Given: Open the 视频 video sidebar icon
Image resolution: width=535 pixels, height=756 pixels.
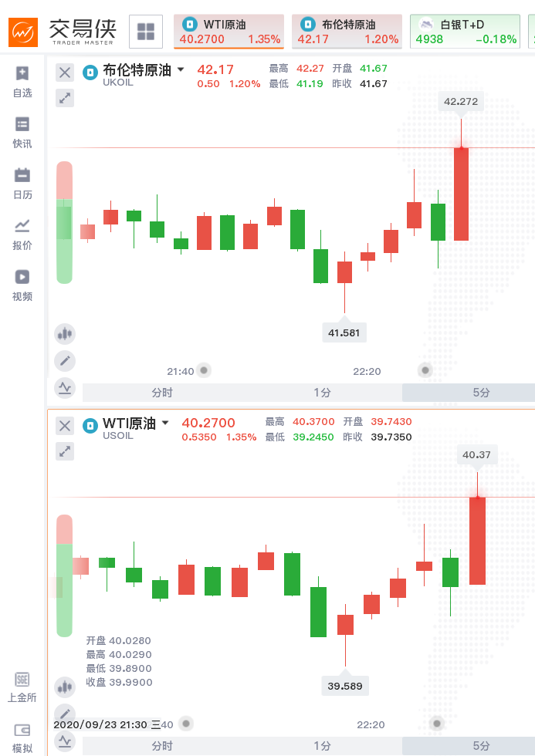Looking at the screenshot, I should coord(22,285).
